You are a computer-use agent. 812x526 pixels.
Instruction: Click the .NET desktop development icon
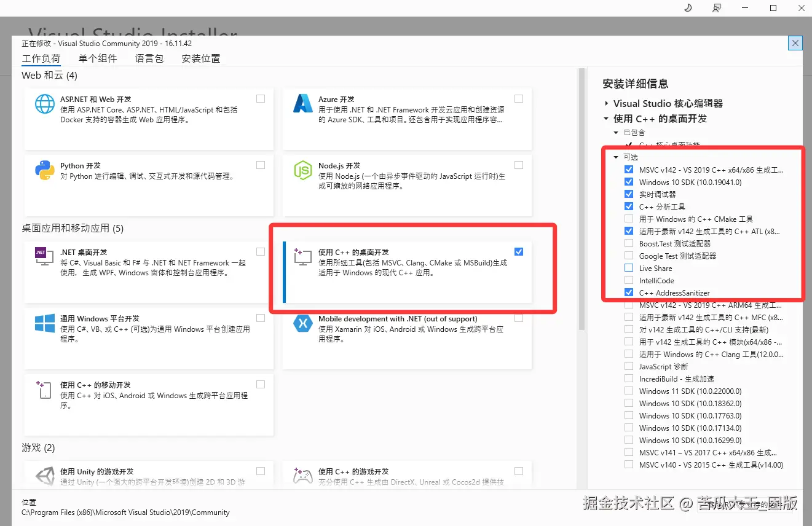pyautogui.click(x=44, y=256)
